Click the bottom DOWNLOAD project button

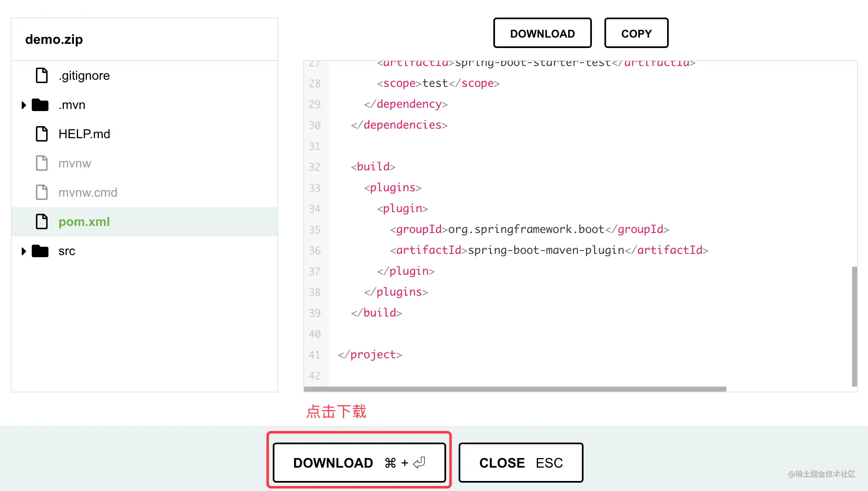[x=359, y=463]
